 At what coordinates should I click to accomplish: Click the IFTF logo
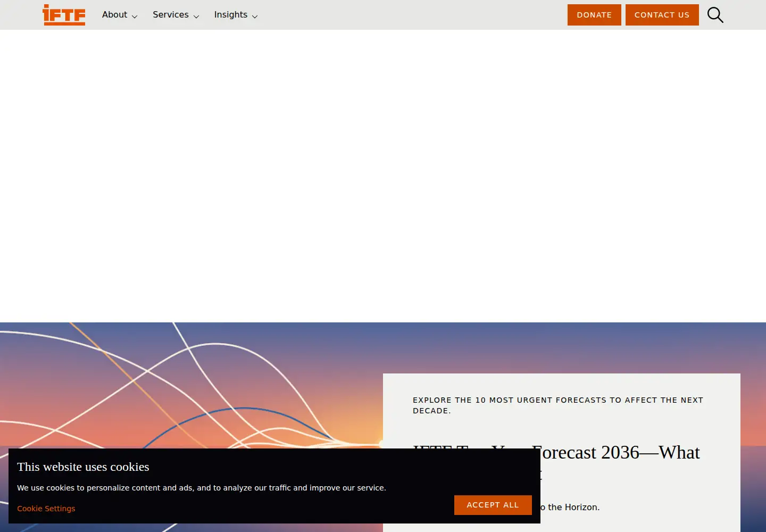click(64, 15)
